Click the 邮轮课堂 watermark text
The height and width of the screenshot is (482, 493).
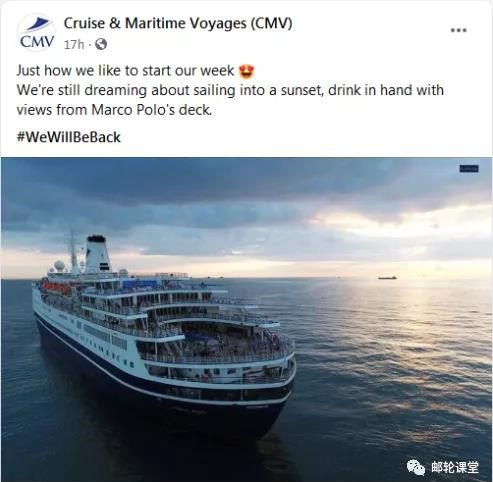pos(455,467)
